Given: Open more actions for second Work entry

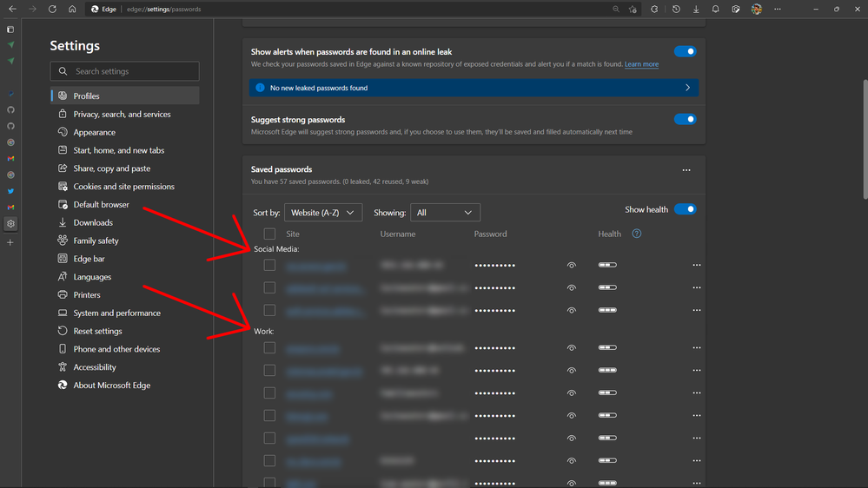Looking at the screenshot, I should 696,370.
